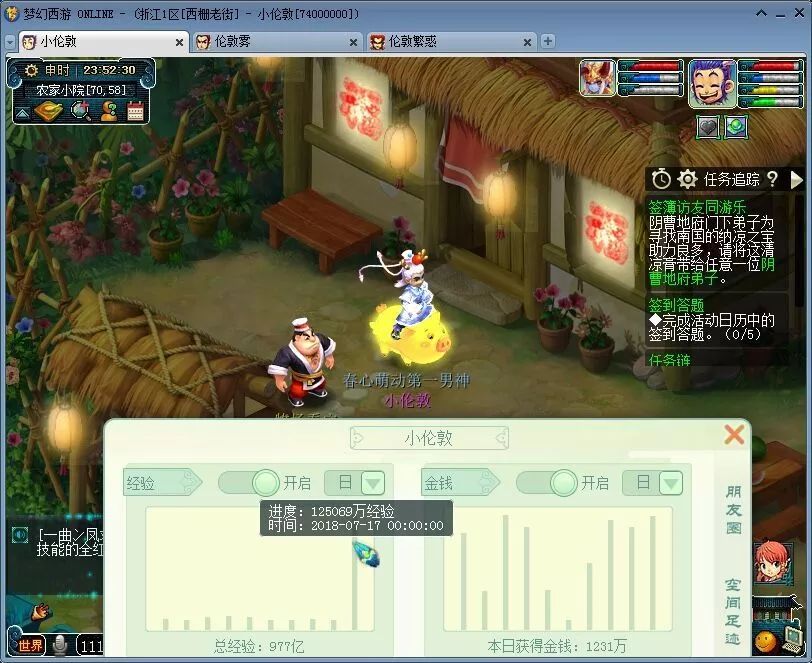The image size is (812, 663).
Task: Click the grey heart status icon
Action: click(707, 127)
